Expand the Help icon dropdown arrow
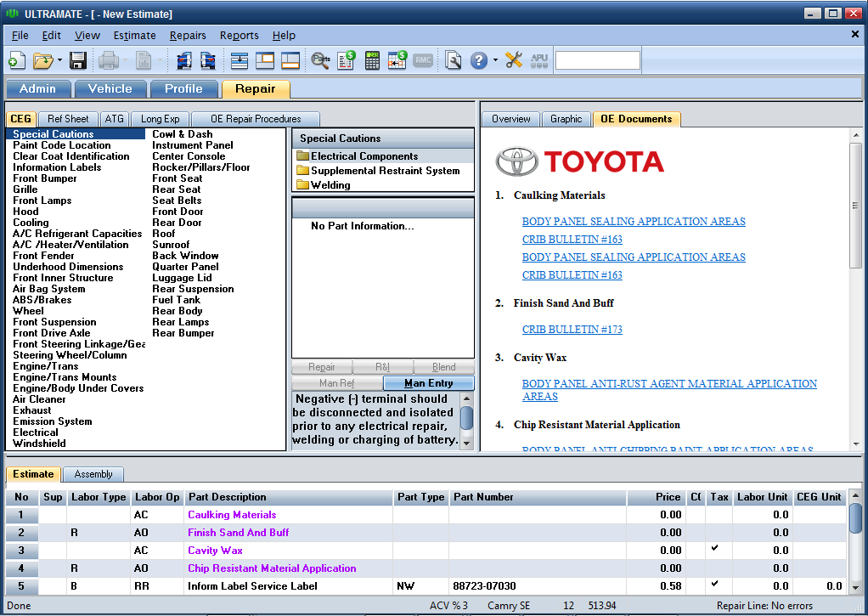Viewport: 868px width, 616px height. coord(495,59)
